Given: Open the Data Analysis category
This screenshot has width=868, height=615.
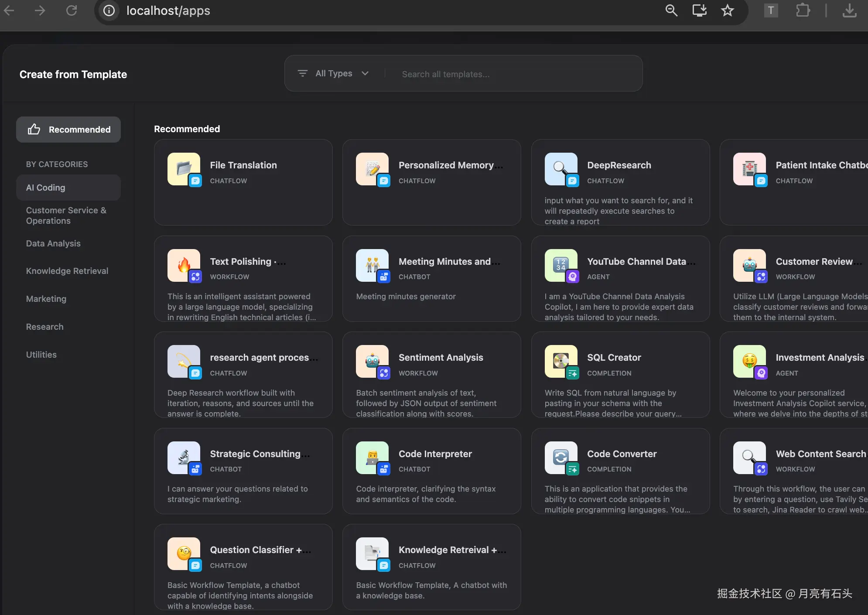Looking at the screenshot, I should [x=53, y=243].
